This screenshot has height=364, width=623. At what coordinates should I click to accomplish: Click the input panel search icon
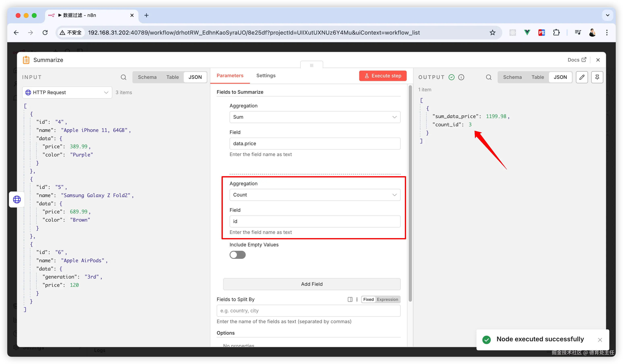click(x=123, y=77)
